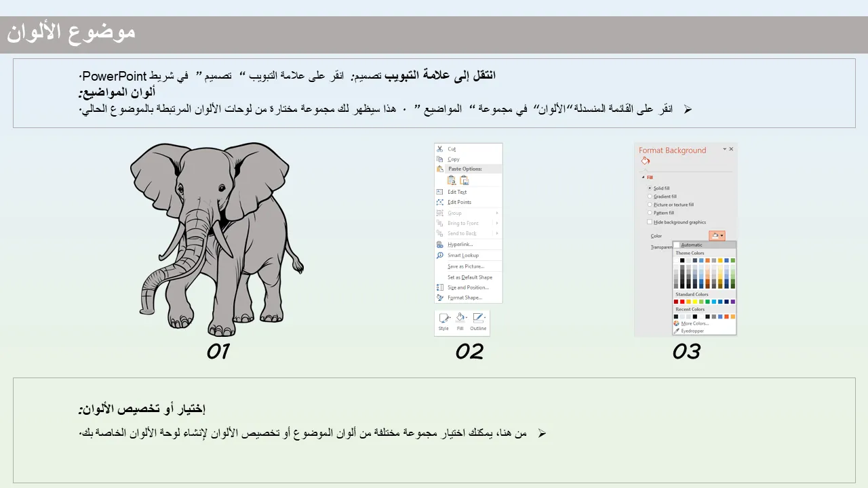Select the Solid fill radio option
The width and height of the screenshot is (868, 488).
tap(650, 188)
